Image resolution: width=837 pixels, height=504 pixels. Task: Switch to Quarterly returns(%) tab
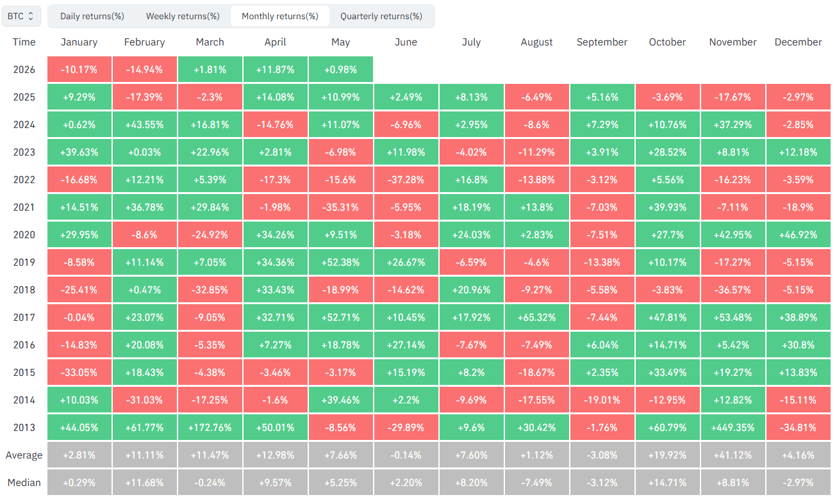381,16
